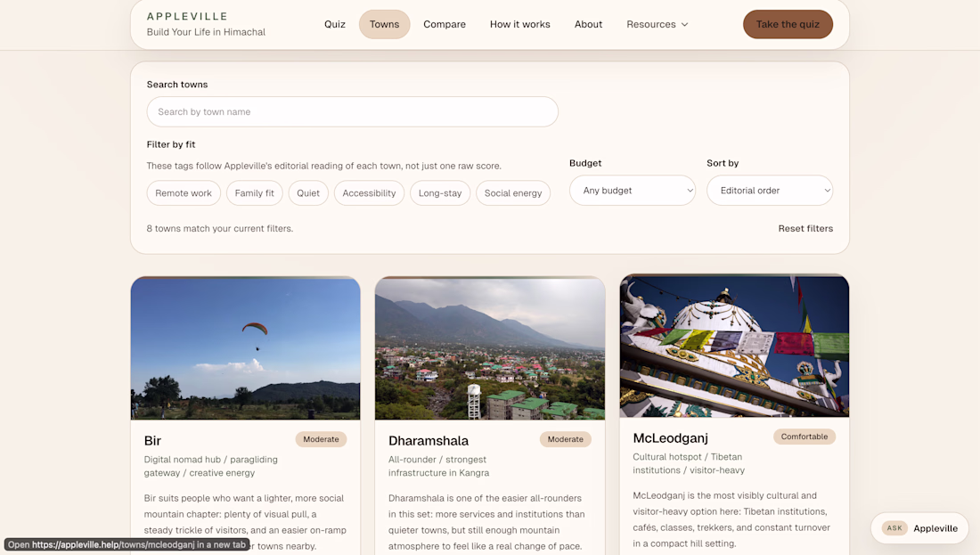The image size is (980, 555).
Task: Click the Resources chevron arrow
Action: point(684,24)
